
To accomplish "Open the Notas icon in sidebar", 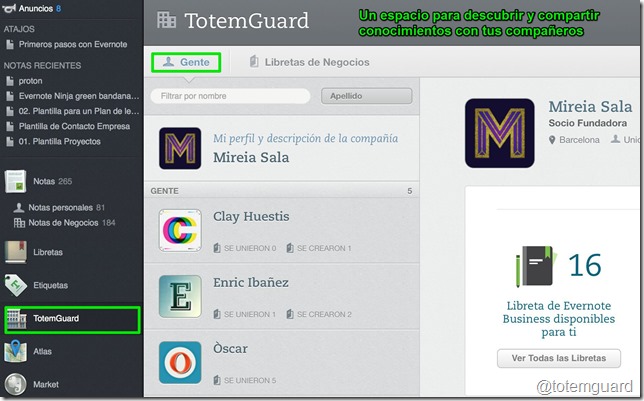I will tap(15, 181).
